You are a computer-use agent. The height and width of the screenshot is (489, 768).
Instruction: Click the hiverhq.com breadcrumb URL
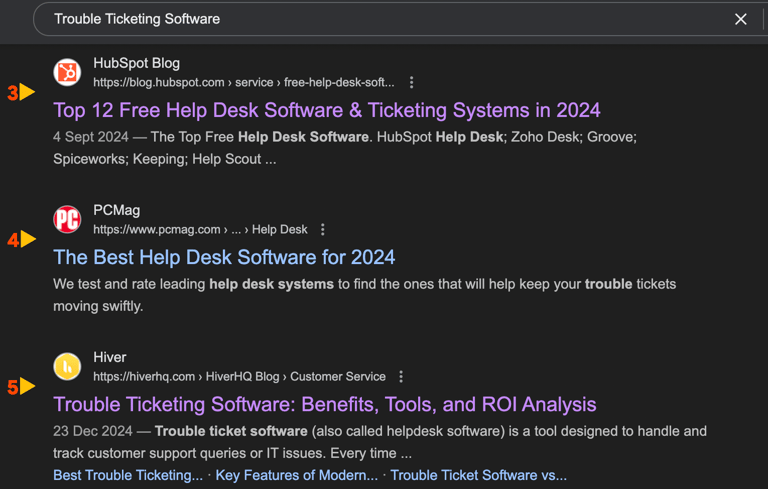tap(240, 376)
